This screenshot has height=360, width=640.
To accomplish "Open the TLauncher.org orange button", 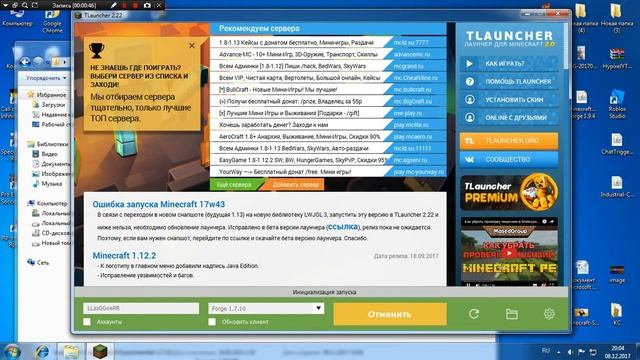I will click(x=509, y=140).
